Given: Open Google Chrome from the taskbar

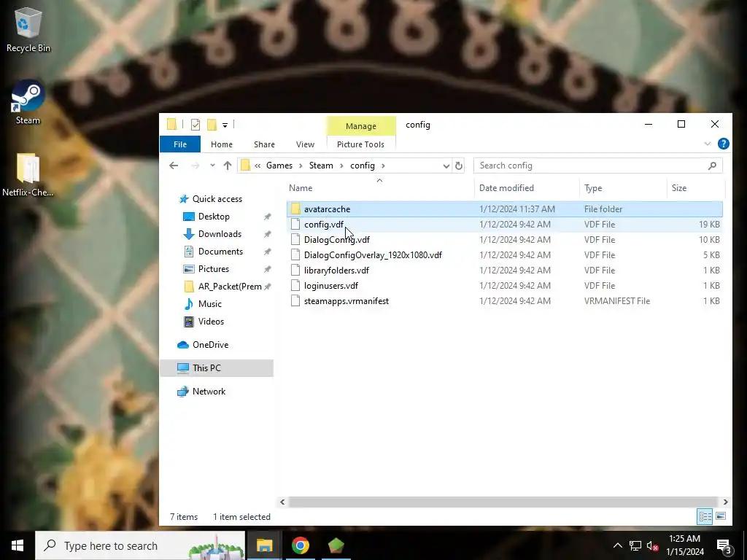Looking at the screenshot, I should (300, 545).
